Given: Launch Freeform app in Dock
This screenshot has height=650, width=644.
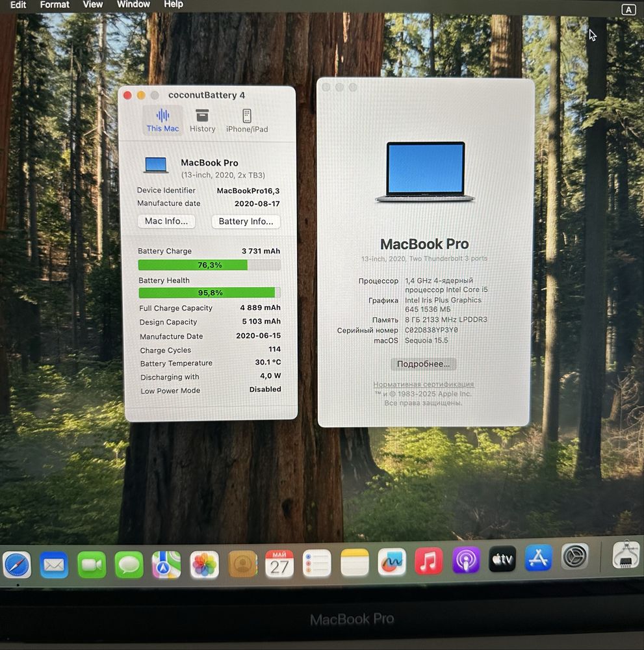Looking at the screenshot, I should point(392,562).
